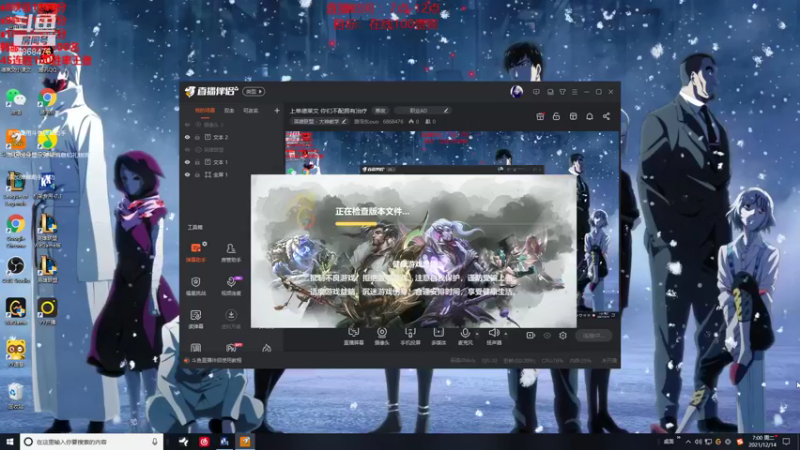
Task: Mute the speaker output
Action: (x=493, y=334)
